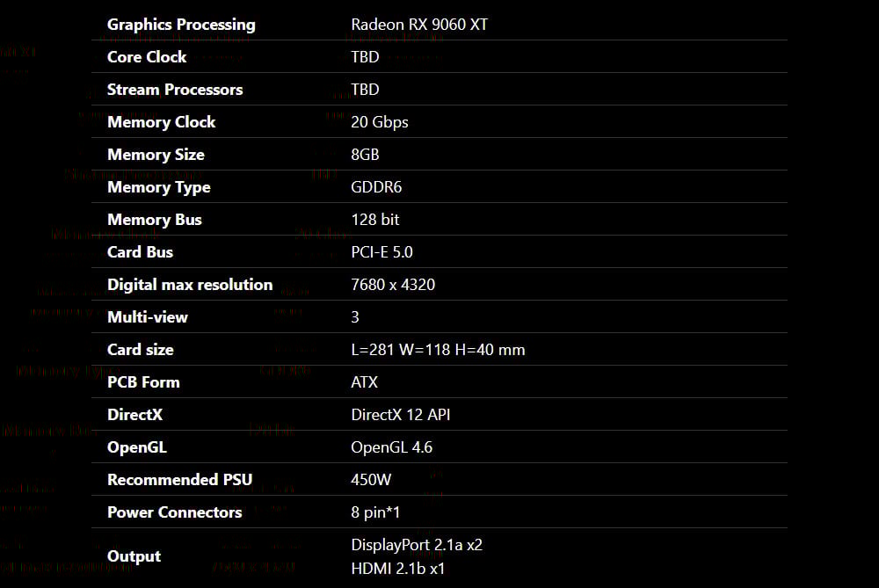This screenshot has width=879, height=588.
Task: Click the Digital max resolution label
Action: click(x=190, y=285)
